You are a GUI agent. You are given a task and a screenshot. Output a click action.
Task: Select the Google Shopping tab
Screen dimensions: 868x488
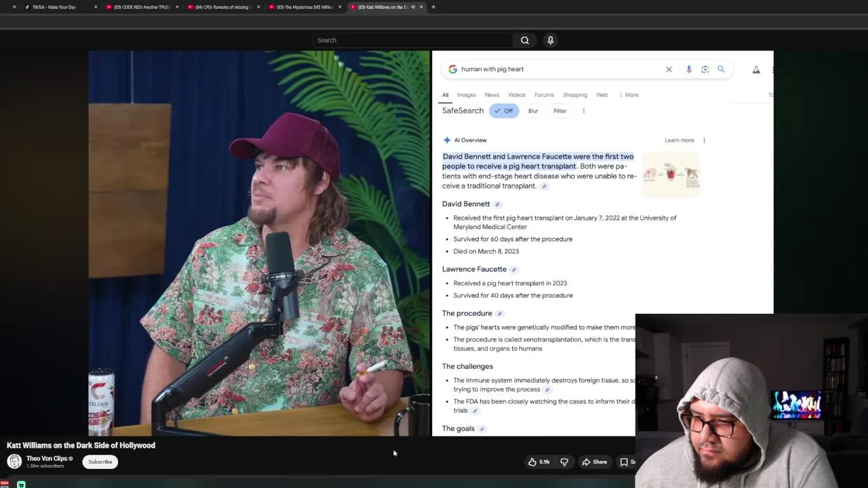tap(574, 95)
